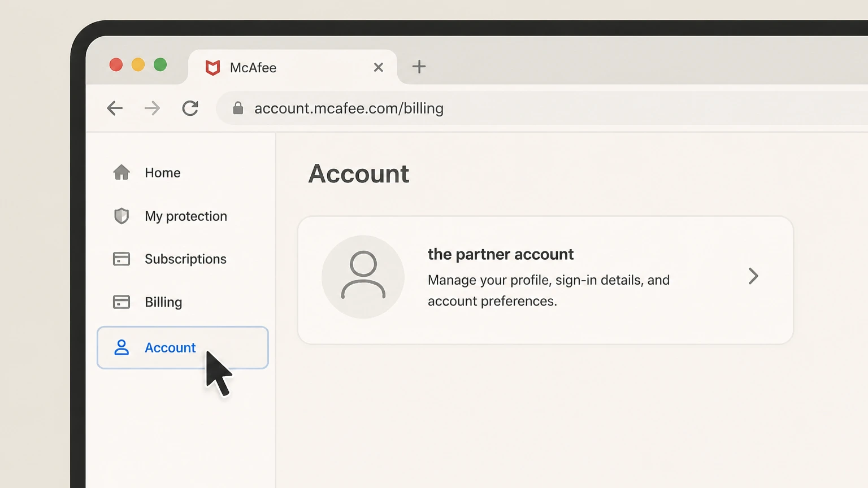Expand the partner account chevron arrow

[x=753, y=276]
